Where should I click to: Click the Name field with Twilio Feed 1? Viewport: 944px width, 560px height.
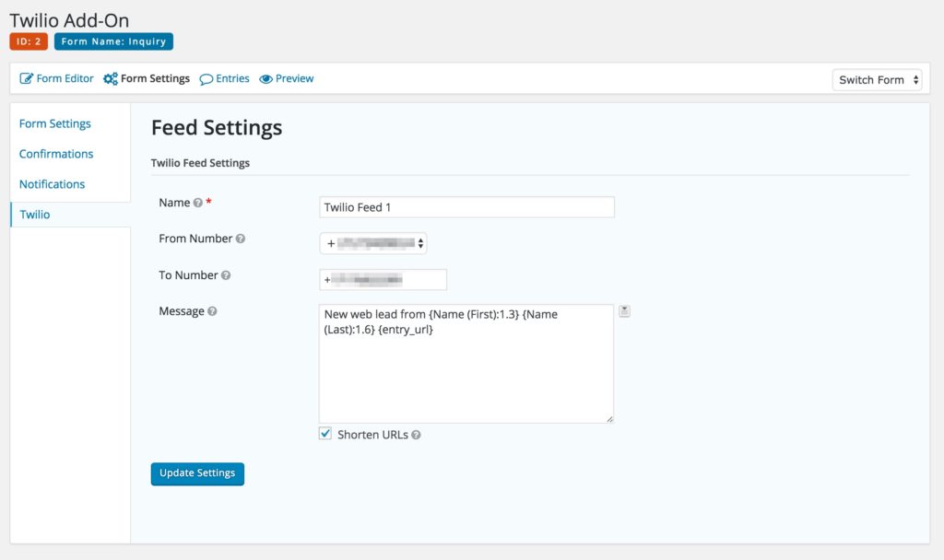pos(466,207)
